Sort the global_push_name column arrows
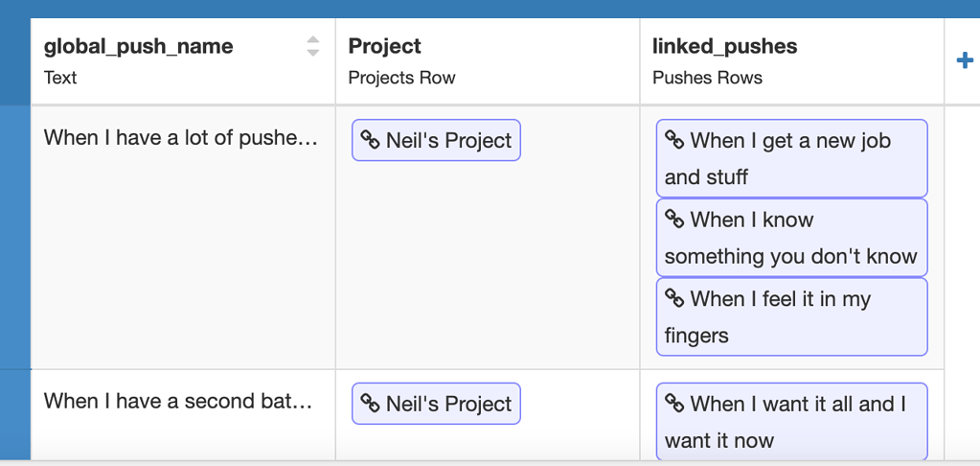Viewport: 980px width, 466px height. point(313,46)
